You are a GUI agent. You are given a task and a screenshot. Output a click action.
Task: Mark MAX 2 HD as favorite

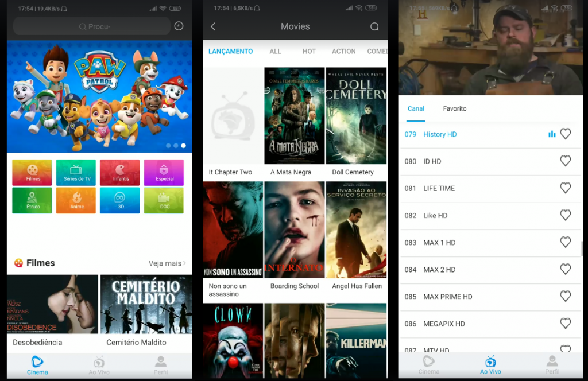point(566,269)
